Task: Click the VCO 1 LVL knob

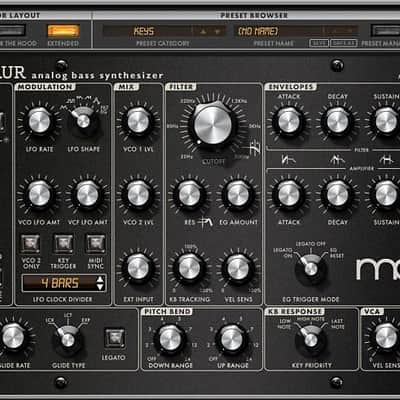Action: point(138,121)
